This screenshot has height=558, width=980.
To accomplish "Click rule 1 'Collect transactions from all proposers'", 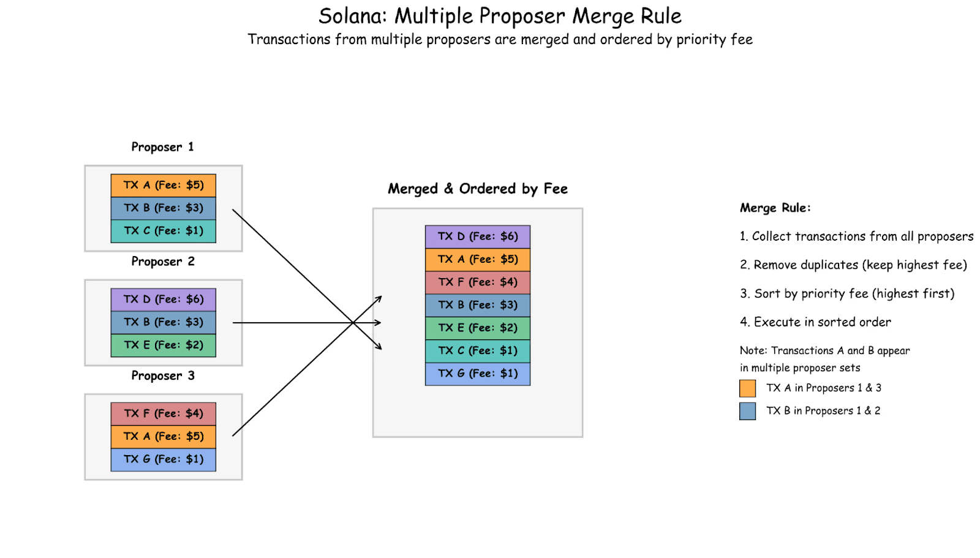I will click(856, 236).
